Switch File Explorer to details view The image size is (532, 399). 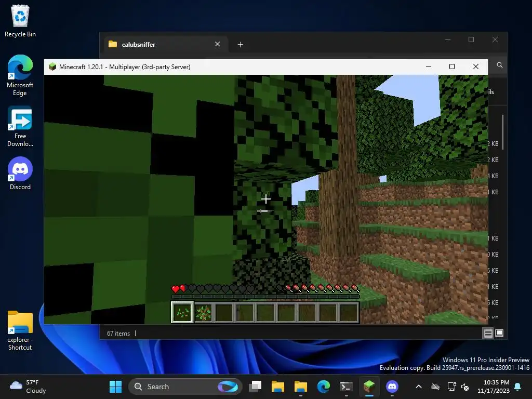point(488,334)
